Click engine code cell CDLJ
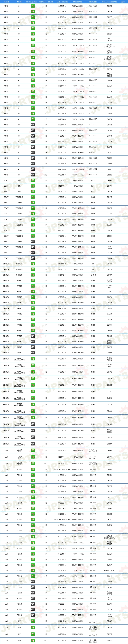Screen dimensions: 128x644 coord(109,576)
